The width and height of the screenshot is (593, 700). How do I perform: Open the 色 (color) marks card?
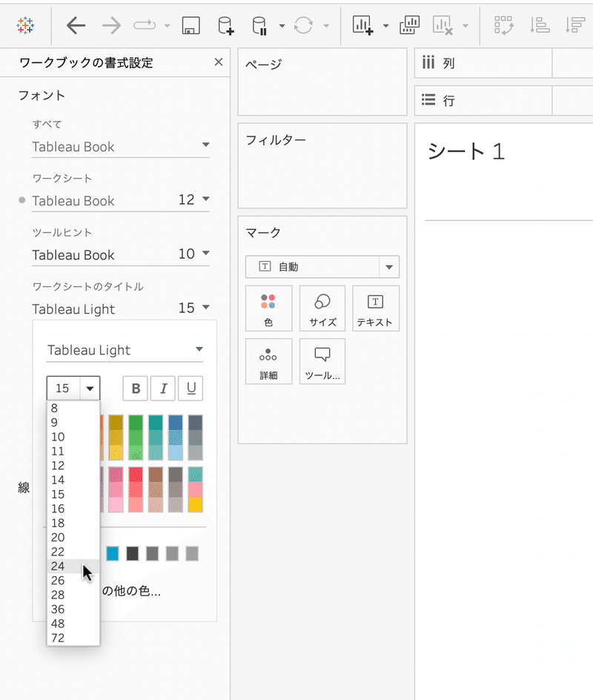tap(268, 308)
